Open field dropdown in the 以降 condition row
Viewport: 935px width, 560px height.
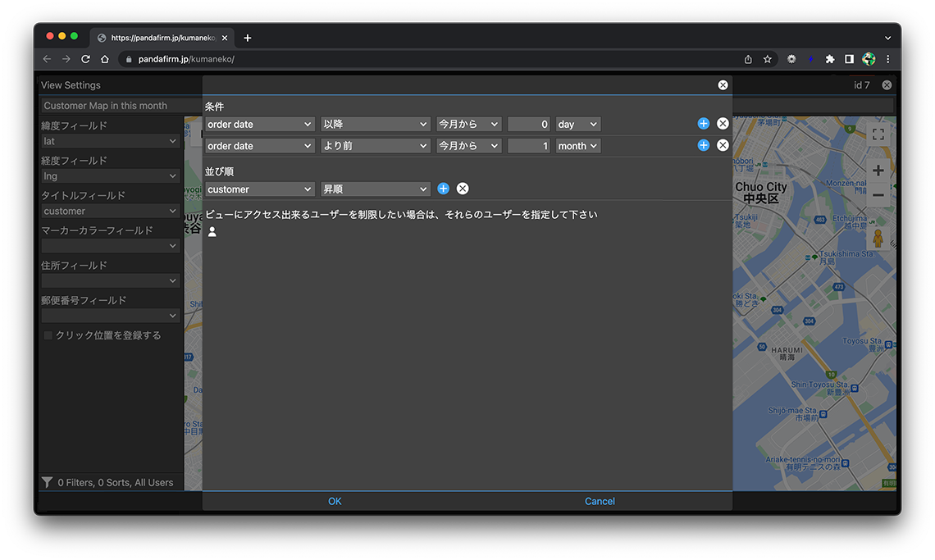[259, 124]
